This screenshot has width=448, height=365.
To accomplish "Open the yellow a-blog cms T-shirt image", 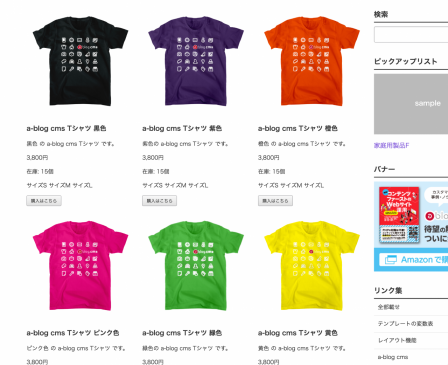I will pos(312,266).
